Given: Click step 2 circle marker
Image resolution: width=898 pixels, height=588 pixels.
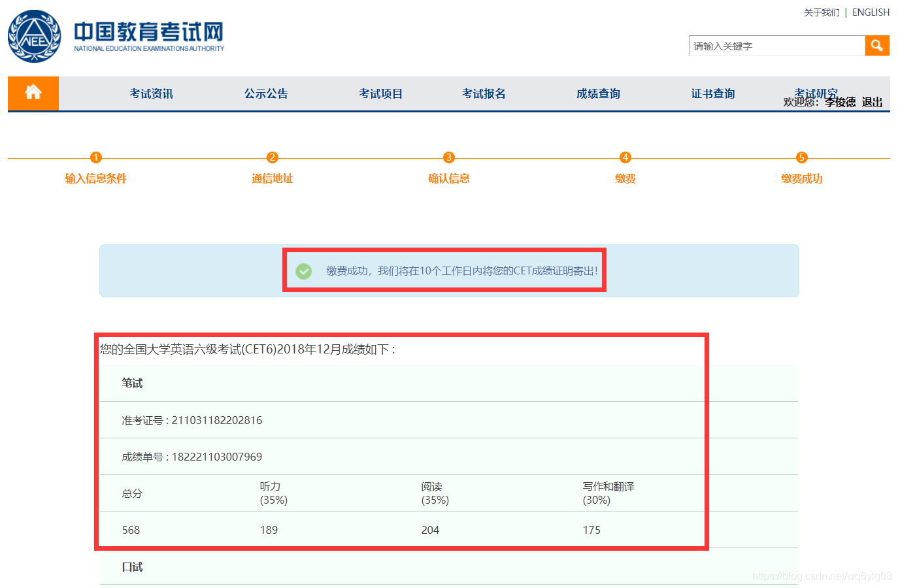Looking at the screenshot, I should click(x=273, y=157).
